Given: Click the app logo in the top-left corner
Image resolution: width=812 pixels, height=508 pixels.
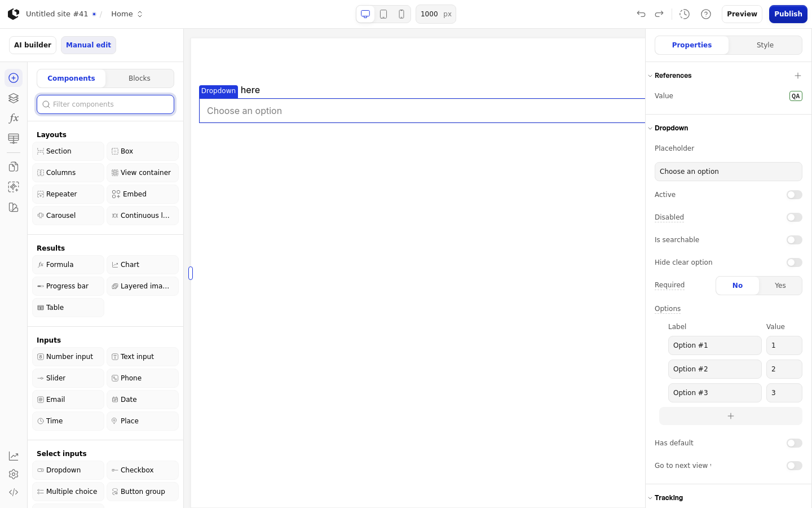Looking at the screenshot, I should pos(14,14).
